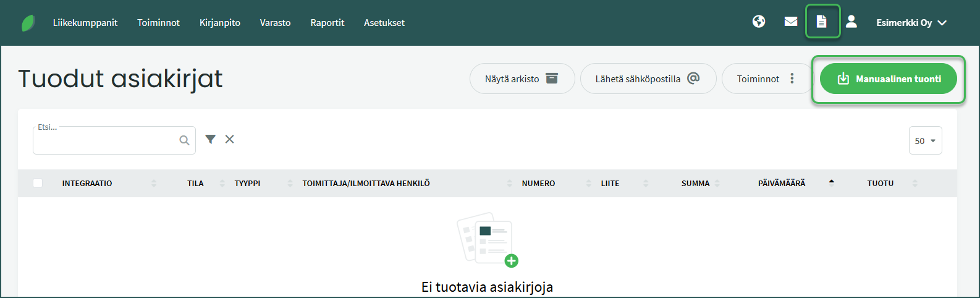Open the envelope messages icon
The image size is (980, 298).
[x=791, y=22]
